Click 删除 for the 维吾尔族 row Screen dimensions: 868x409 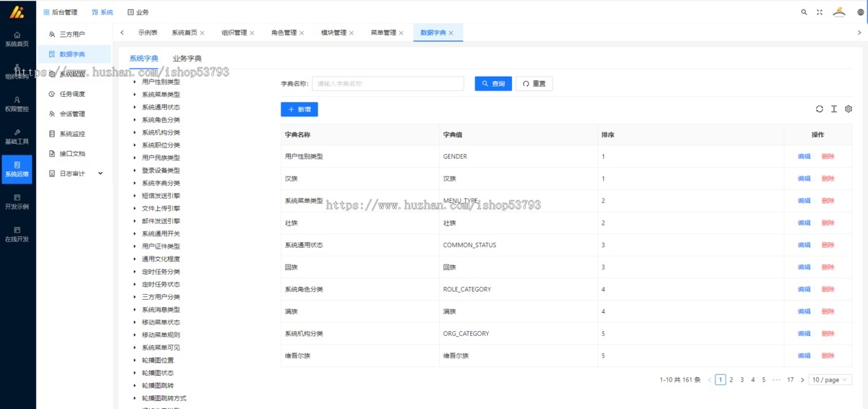click(828, 356)
